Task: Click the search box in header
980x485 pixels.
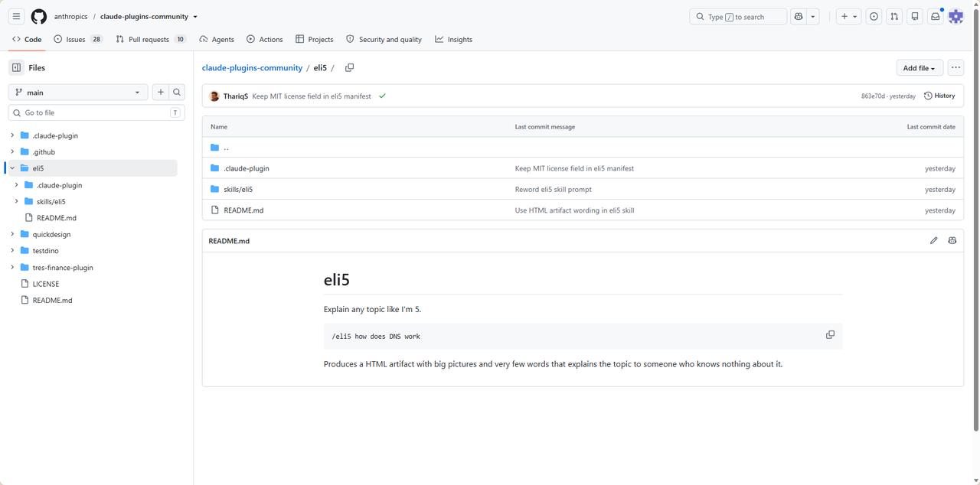Action: [x=738, y=16]
